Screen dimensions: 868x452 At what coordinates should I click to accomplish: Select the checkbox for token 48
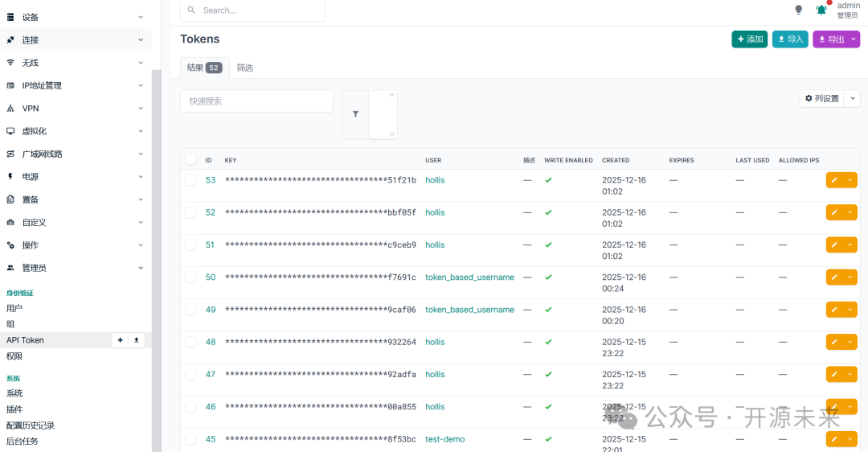pyautogui.click(x=191, y=342)
